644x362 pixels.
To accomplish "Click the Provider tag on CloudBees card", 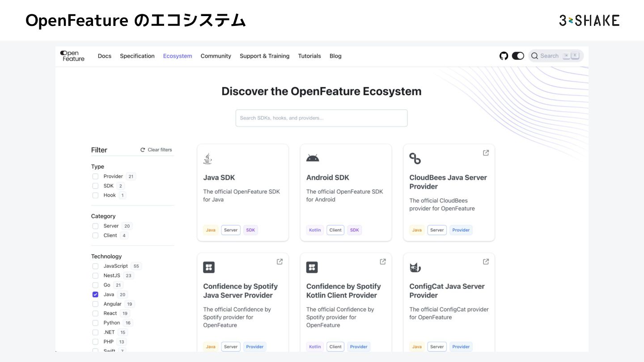I will click(461, 230).
